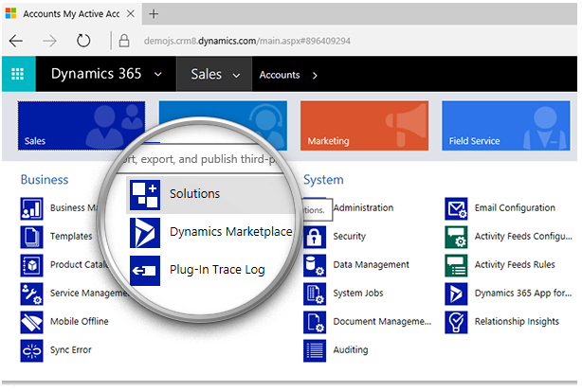Viewport: 582px width, 392px height.
Task: Open the Mobile Offline link
Action: (x=79, y=321)
